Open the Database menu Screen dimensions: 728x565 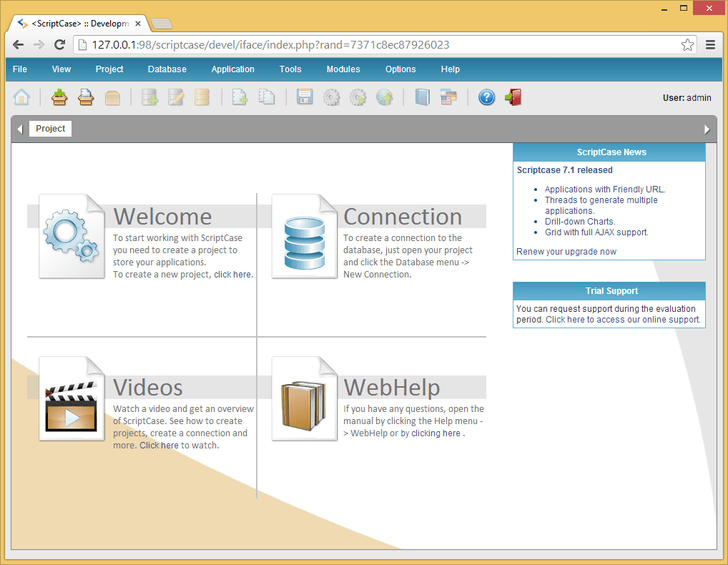point(167,69)
